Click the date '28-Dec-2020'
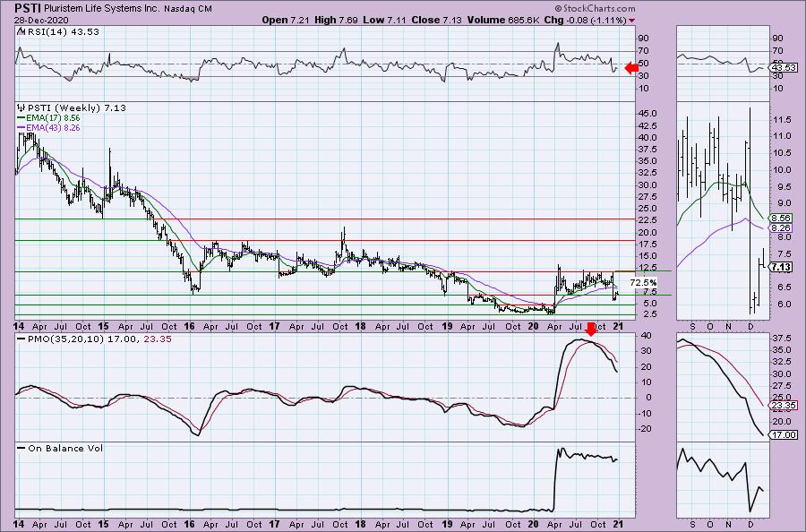This screenshot has height=532, width=806. (40, 20)
